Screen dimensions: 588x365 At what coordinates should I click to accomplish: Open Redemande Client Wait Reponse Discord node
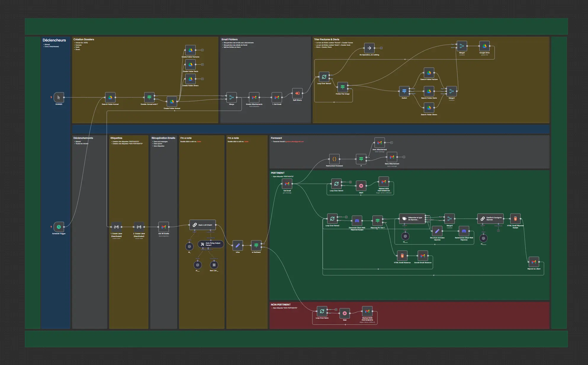pyautogui.click(x=464, y=231)
